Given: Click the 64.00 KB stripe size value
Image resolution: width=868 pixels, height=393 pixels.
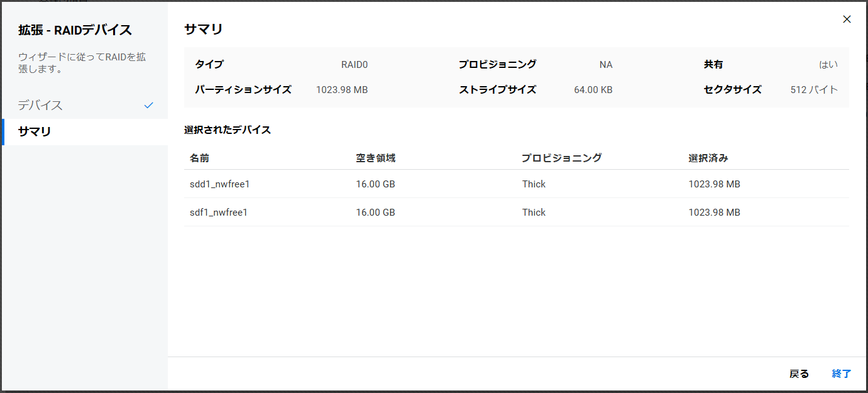Looking at the screenshot, I should click(593, 90).
